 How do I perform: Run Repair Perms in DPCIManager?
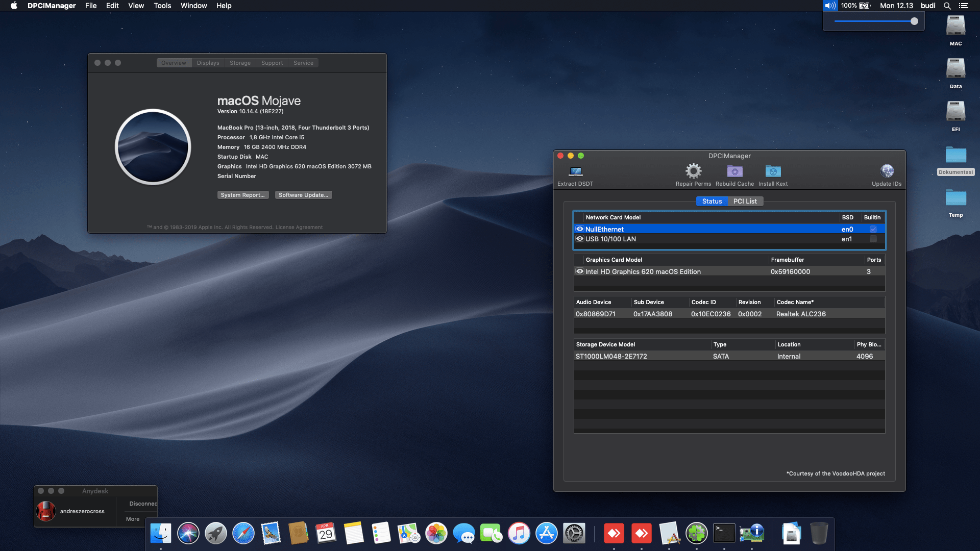693,173
